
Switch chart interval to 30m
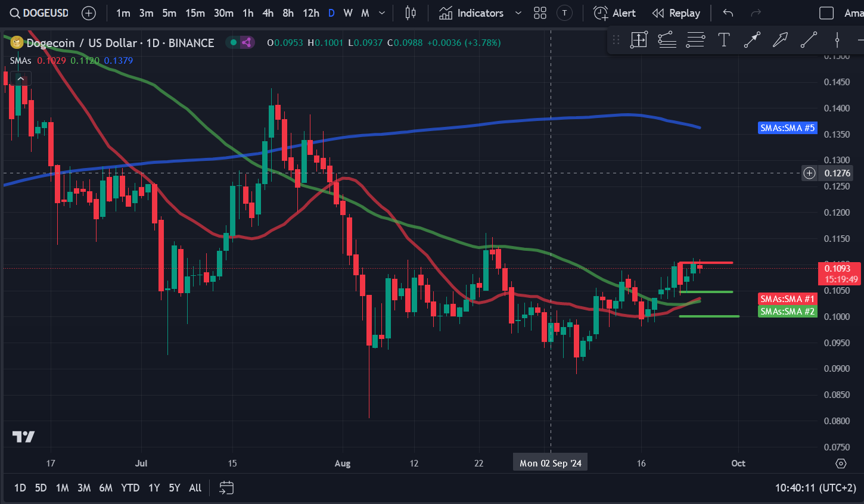tap(223, 13)
